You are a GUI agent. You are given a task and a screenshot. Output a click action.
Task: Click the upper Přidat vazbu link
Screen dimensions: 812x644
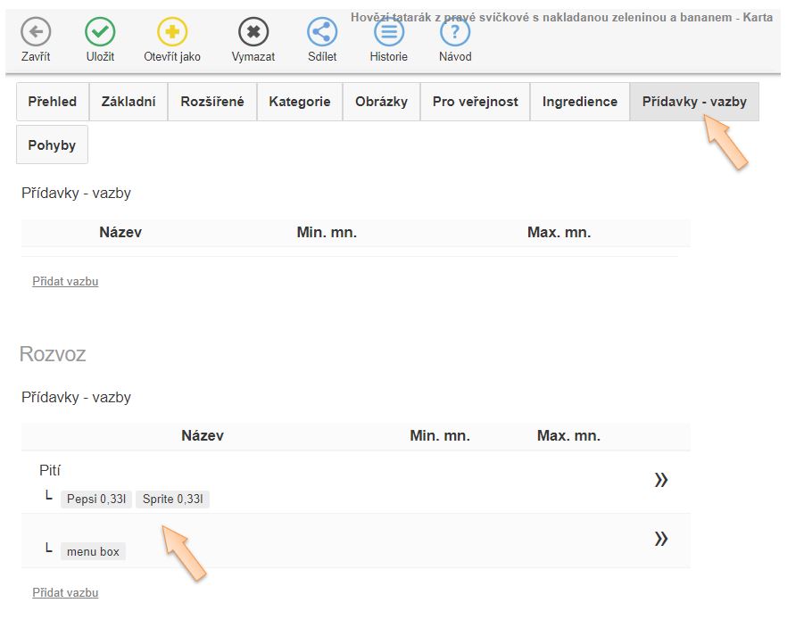[x=65, y=282]
